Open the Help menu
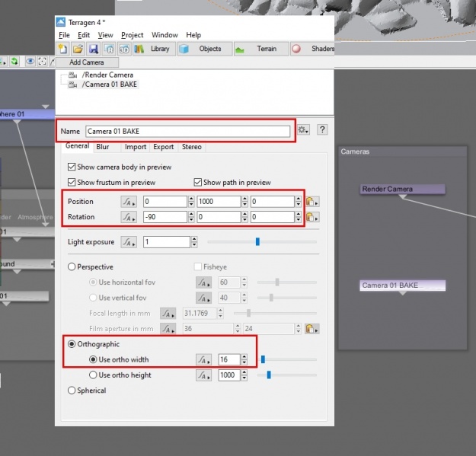The height and width of the screenshot is (456, 476). pos(193,35)
